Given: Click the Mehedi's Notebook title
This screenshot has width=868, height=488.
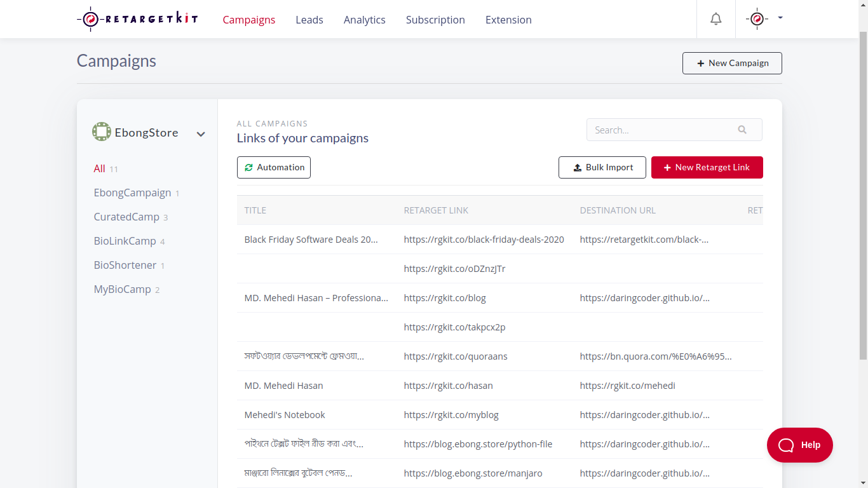Looking at the screenshot, I should [x=285, y=415].
